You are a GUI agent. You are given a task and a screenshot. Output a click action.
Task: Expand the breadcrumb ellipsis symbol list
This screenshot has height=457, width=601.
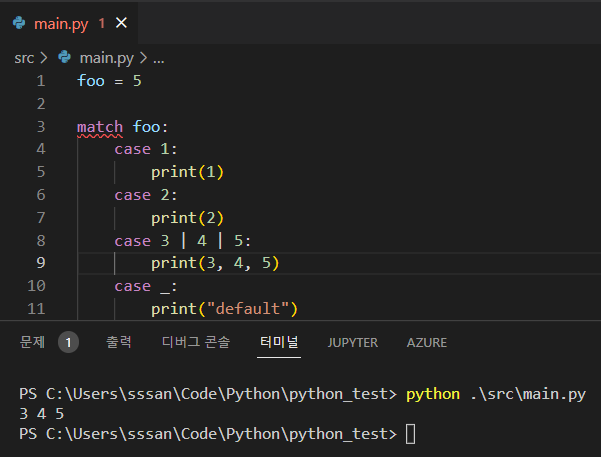click(157, 58)
